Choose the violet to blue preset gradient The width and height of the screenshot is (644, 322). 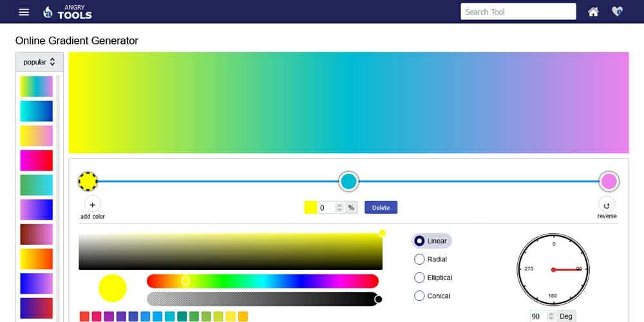[37, 209]
